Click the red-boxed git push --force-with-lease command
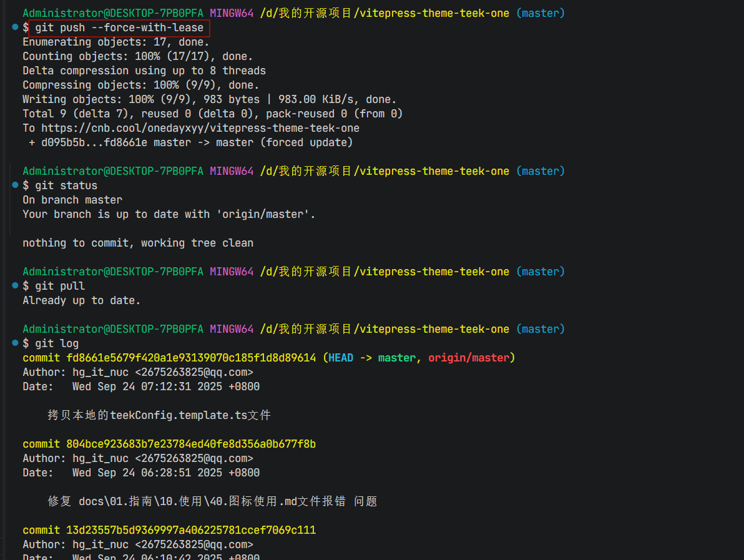This screenshot has width=744, height=560. (x=119, y=28)
